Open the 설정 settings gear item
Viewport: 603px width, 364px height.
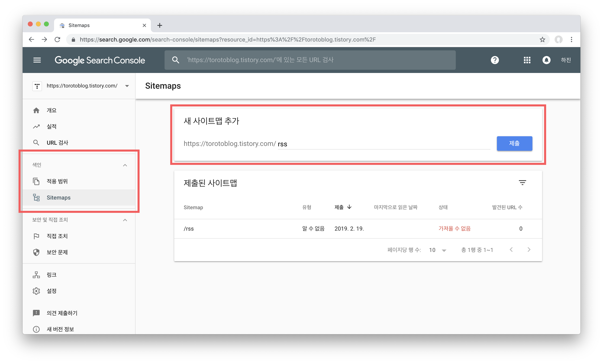pos(51,291)
